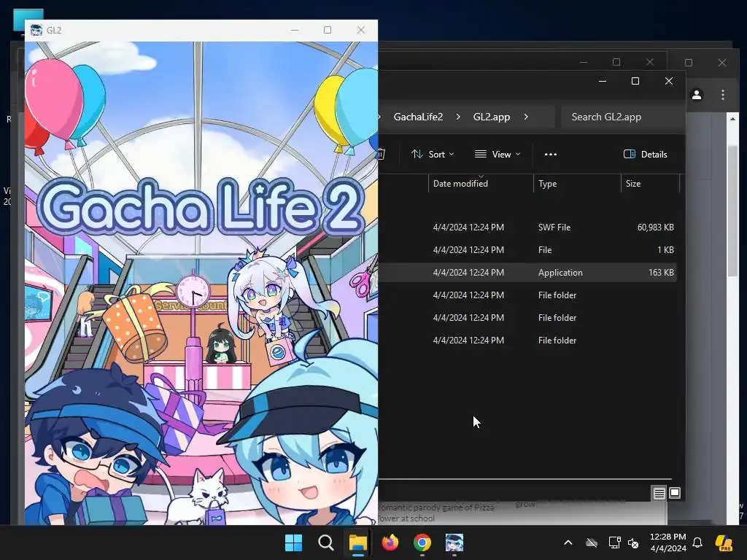
Task: Select GachaLife2 in the breadcrumb path
Action: click(x=418, y=117)
